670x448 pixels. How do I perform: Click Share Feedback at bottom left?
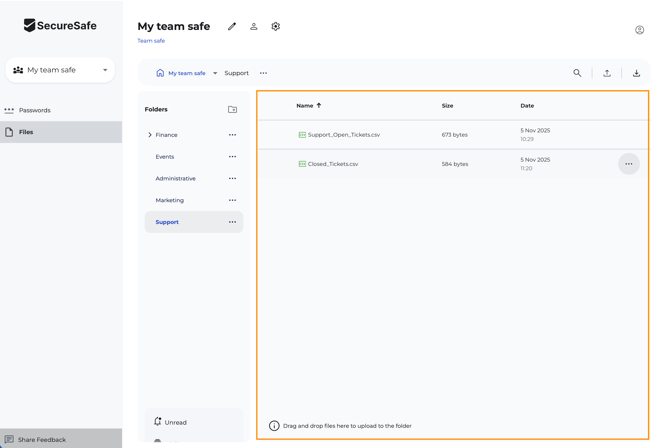coord(42,439)
